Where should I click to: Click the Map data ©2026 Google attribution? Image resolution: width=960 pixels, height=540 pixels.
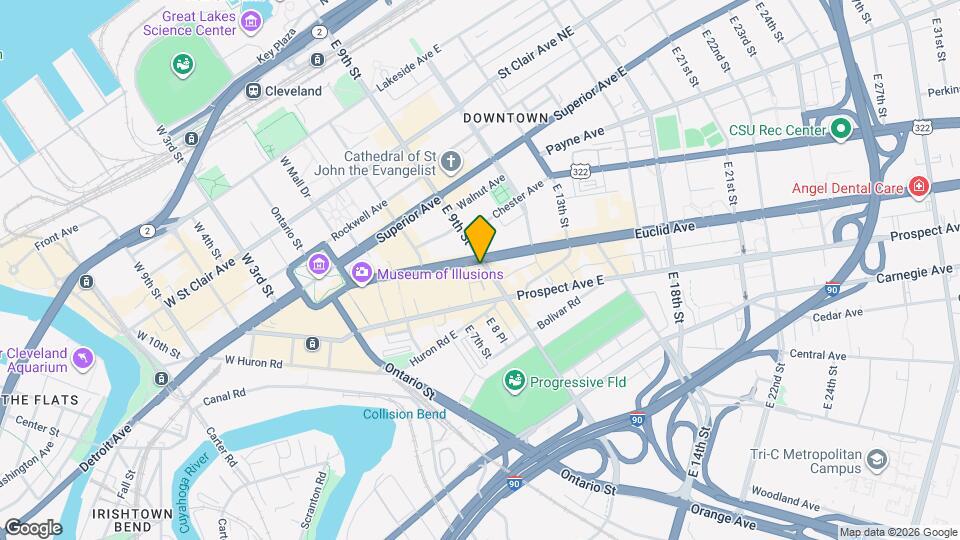tap(898, 533)
